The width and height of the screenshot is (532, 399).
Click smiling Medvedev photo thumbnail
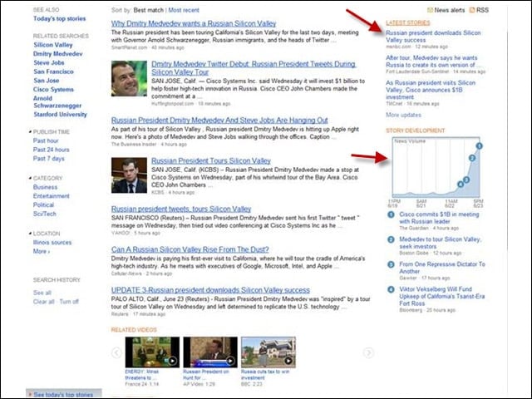click(x=130, y=79)
